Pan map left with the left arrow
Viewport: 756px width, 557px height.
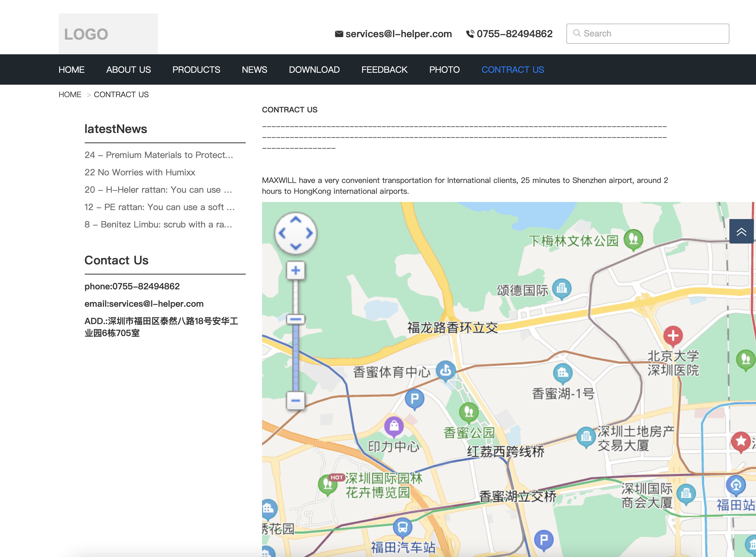click(x=282, y=233)
